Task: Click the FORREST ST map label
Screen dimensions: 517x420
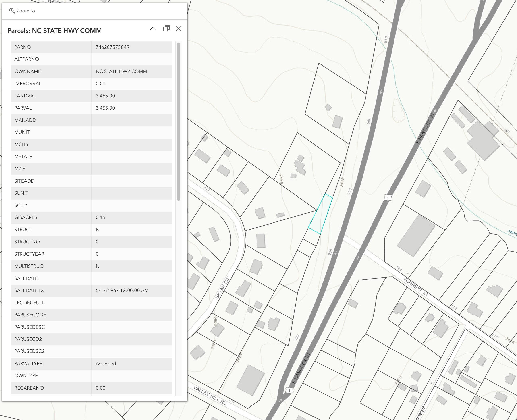Action: coord(416,287)
